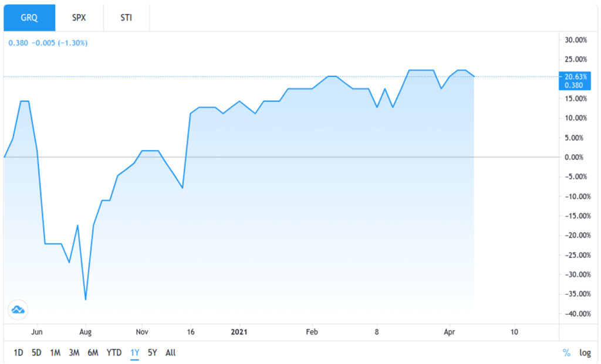Show All time range
Image resolution: width=601 pixels, height=364 pixels.
[170, 353]
